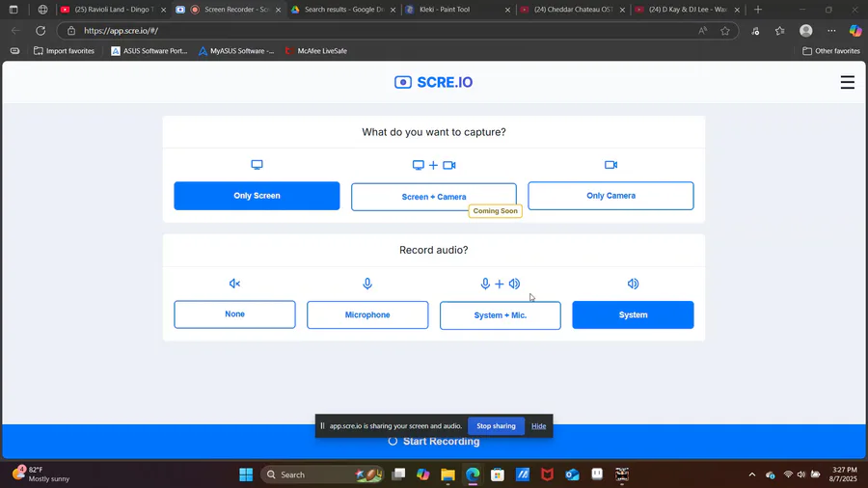The image size is (868, 488).
Task: Hide the sharing notification bar
Action: tap(538, 426)
